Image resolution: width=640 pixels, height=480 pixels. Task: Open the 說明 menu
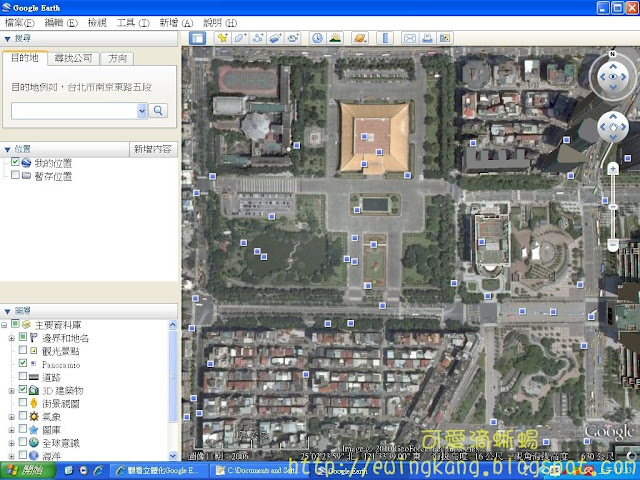[x=220, y=23]
